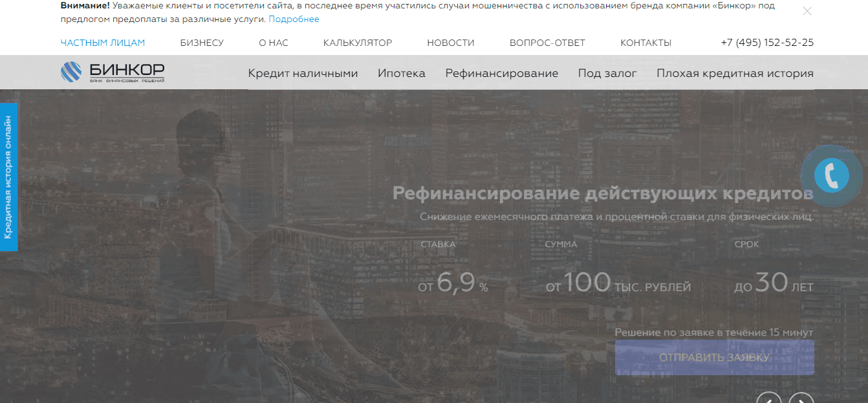The width and height of the screenshot is (868, 403).
Task: Open the Вопрос-ответ page
Action: pos(547,43)
